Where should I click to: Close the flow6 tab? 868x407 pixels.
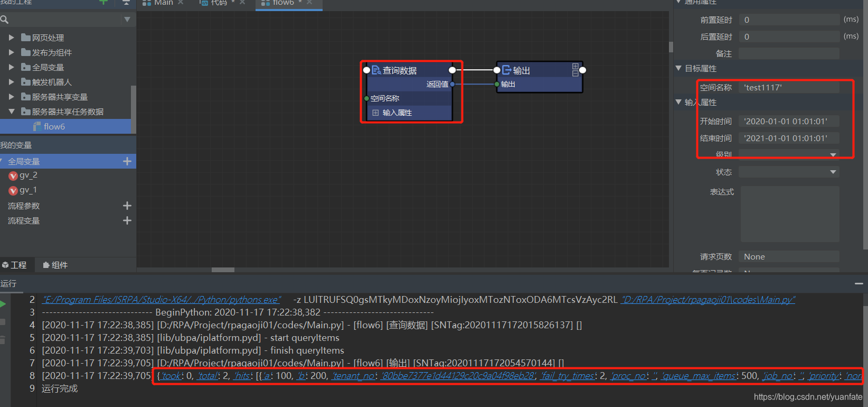tap(310, 3)
